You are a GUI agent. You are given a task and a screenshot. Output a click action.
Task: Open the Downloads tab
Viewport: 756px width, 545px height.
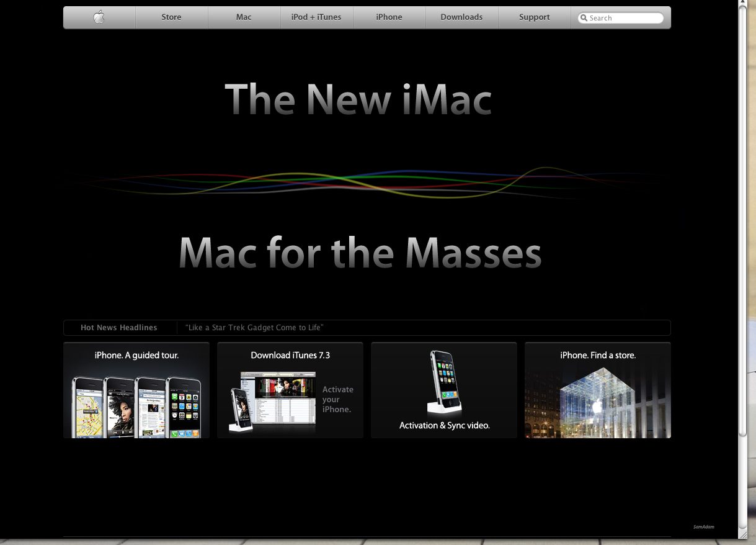coord(461,17)
